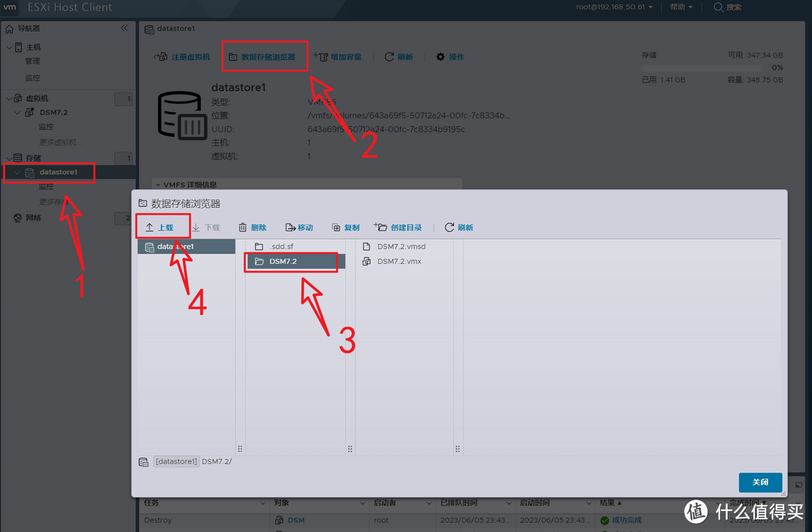This screenshot has width=812, height=532.
Task: Open Manage (管理) under Host
Action: tap(32, 61)
